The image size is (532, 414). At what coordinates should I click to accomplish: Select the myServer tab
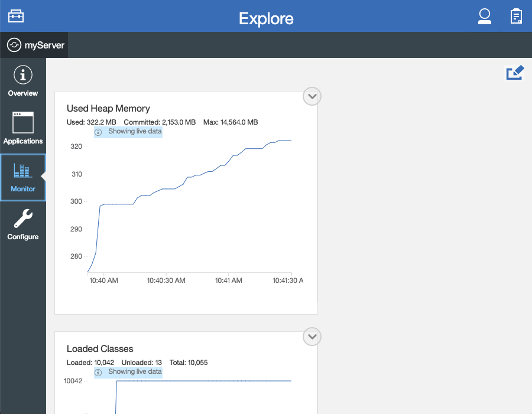pyautogui.click(x=34, y=44)
